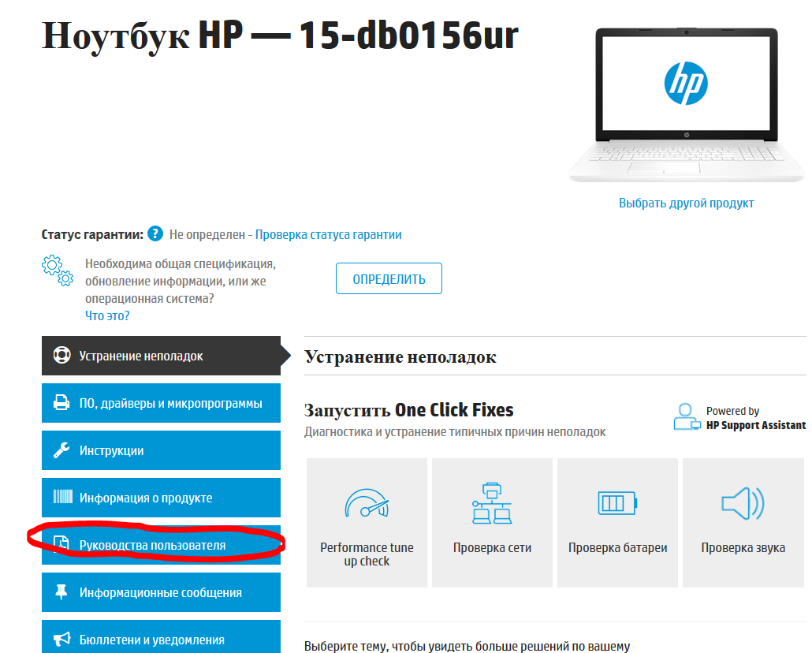Open the Устранение неполадок tab
The image size is (812, 653).
[161, 356]
